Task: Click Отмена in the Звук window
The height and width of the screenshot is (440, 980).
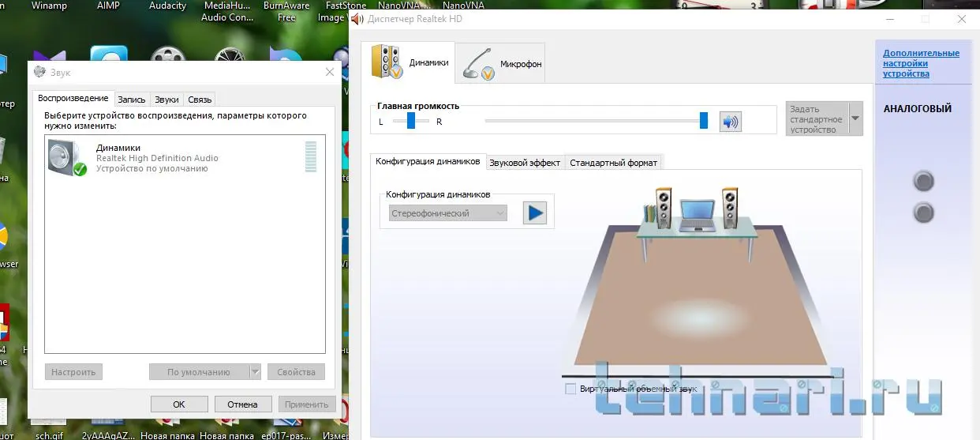Action: point(243,404)
